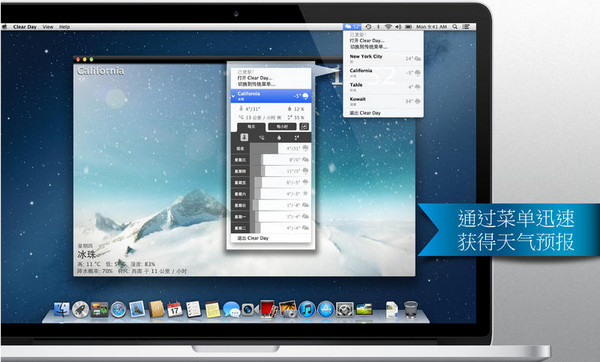Open the Bluetooth status icon
Image resolution: width=600 pixels, height=362 pixels.
378,27
